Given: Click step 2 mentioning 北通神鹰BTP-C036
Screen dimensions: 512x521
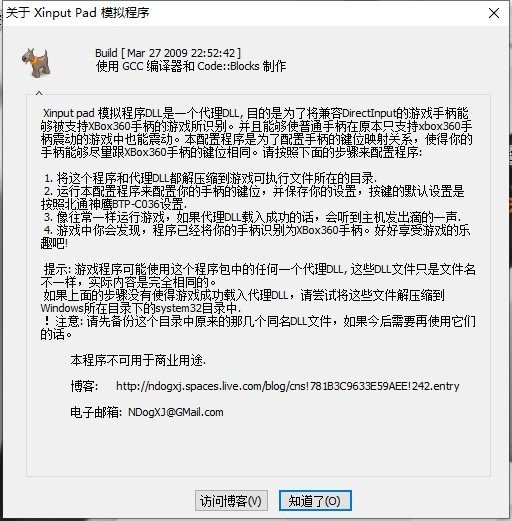Looking at the screenshot, I should 252,198.
